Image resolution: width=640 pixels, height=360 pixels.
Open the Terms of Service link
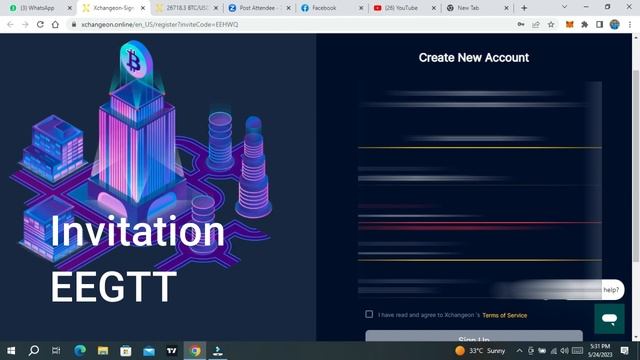(x=504, y=315)
